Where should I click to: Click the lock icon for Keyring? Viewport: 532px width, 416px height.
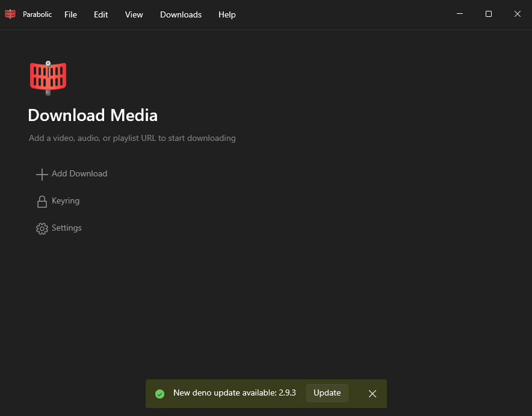[x=42, y=202]
